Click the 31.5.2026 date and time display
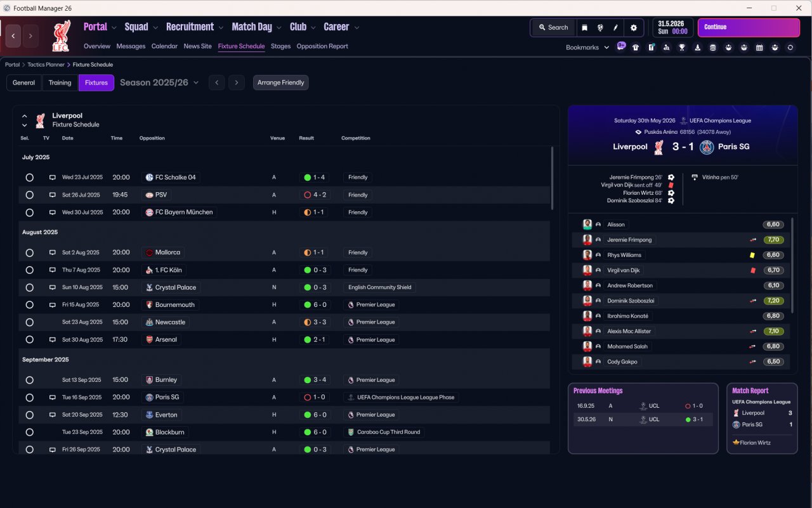 pyautogui.click(x=673, y=28)
